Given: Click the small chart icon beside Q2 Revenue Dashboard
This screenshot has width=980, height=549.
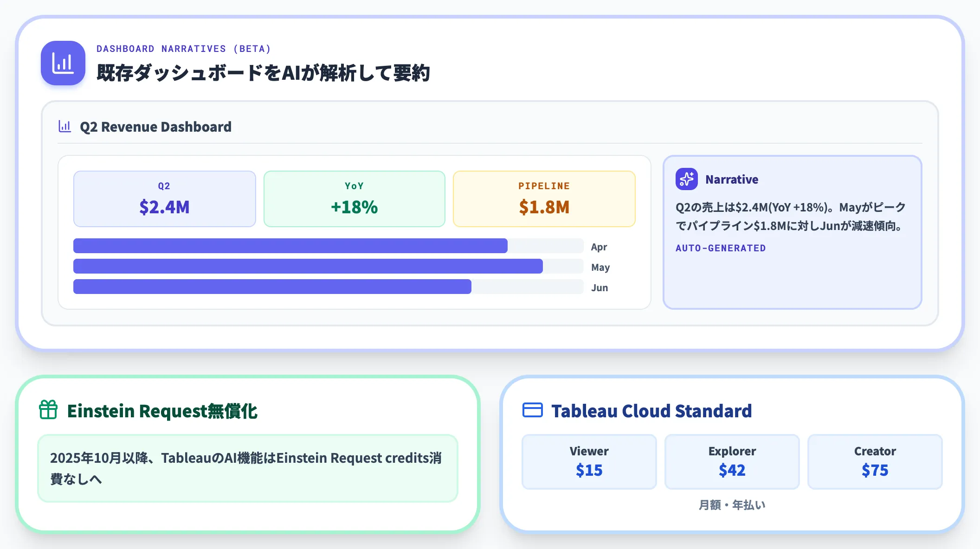Looking at the screenshot, I should tap(65, 126).
